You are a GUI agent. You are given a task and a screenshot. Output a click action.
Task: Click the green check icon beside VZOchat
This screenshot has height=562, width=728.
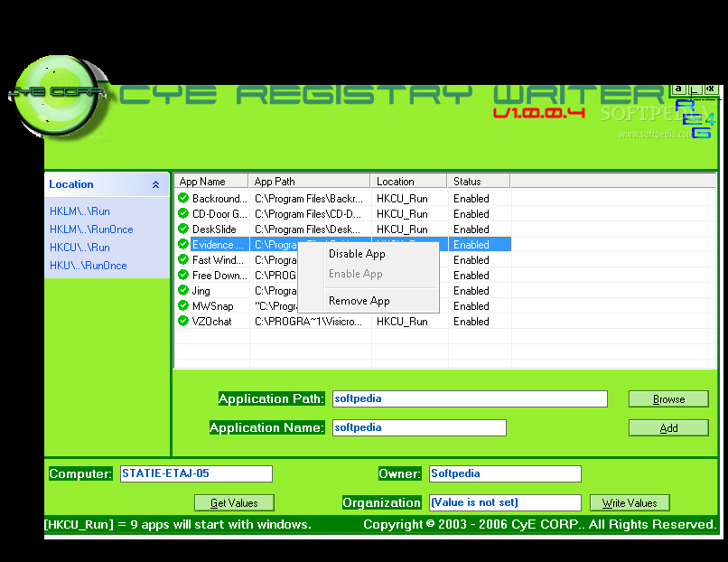click(x=183, y=321)
